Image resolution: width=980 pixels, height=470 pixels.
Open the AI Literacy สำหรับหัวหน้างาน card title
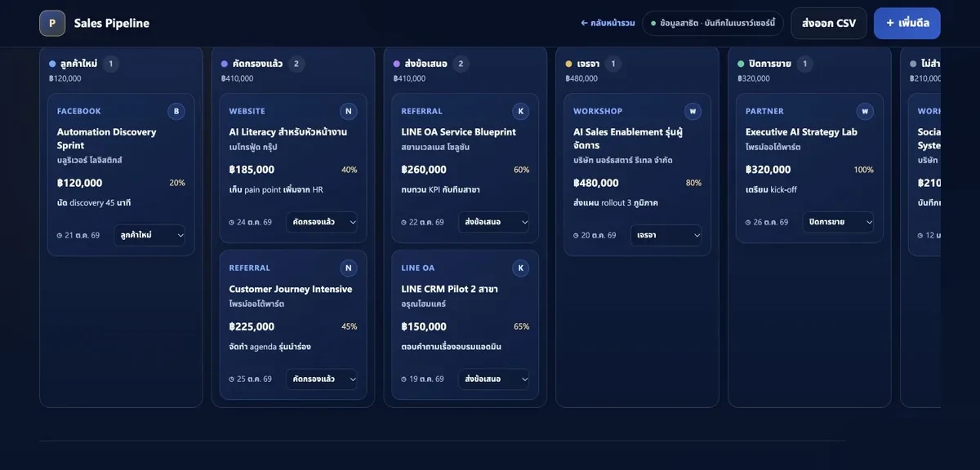[288, 132]
